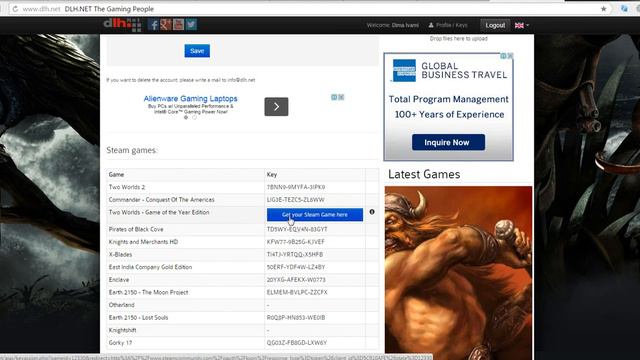
Task: Click Get your Steam Game here button
Action: [315, 215]
